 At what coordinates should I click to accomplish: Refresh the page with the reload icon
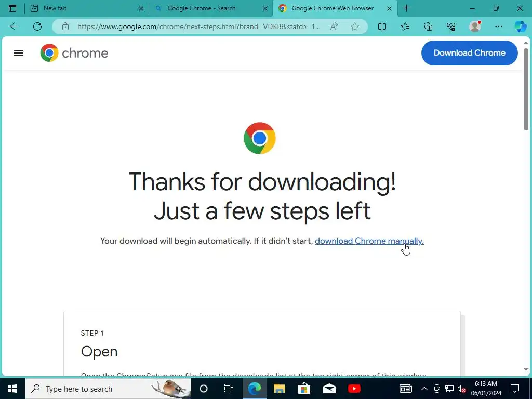[x=37, y=26]
